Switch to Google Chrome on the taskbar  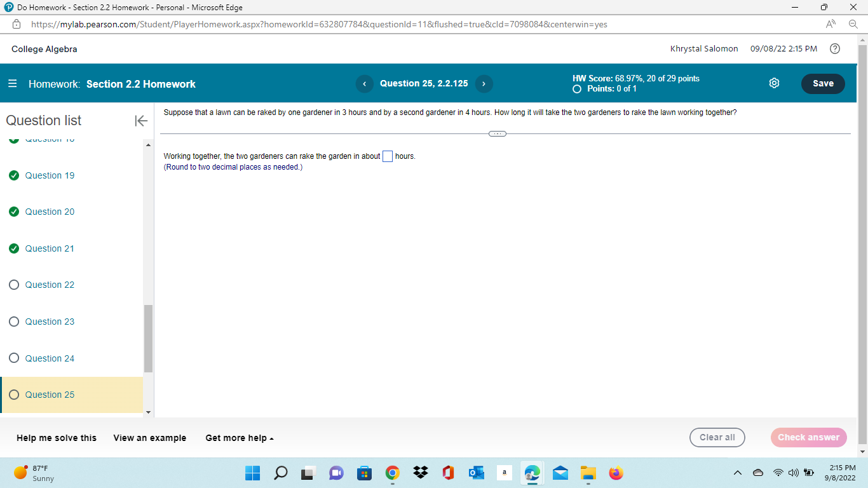392,473
